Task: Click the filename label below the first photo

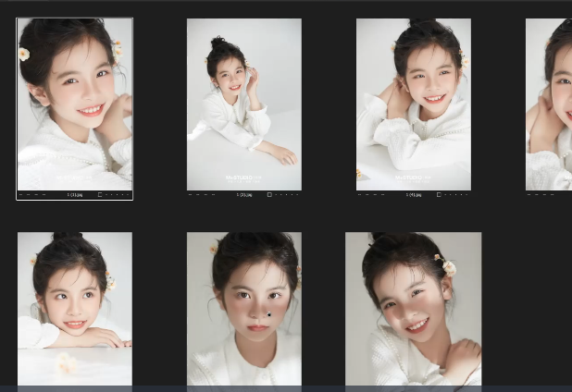Action: tap(74, 195)
